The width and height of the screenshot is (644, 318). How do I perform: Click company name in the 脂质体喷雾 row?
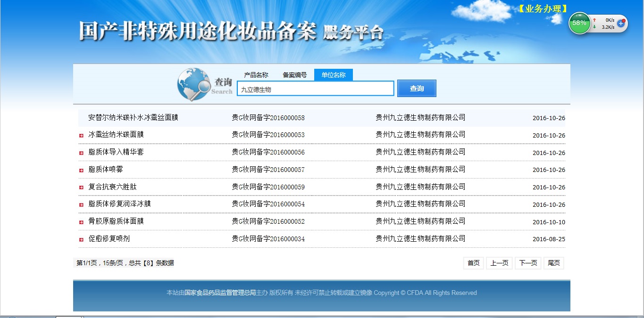pyautogui.click(x=420, y=169)
